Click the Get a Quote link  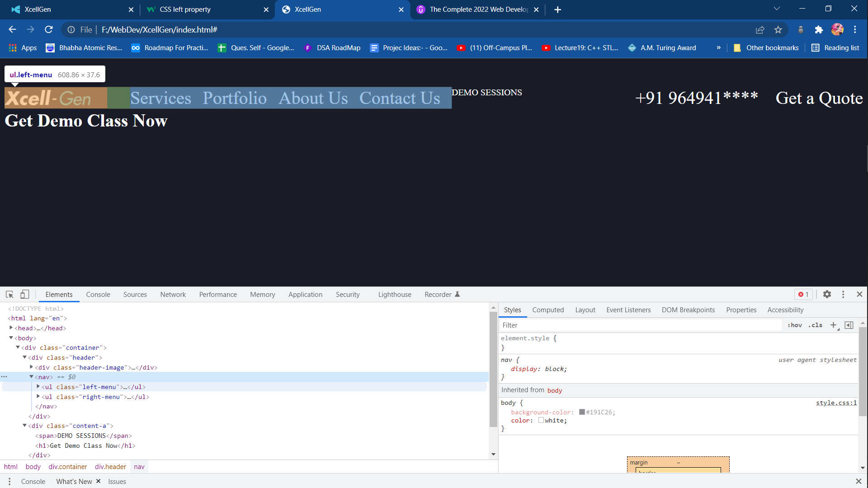[819, 98]
